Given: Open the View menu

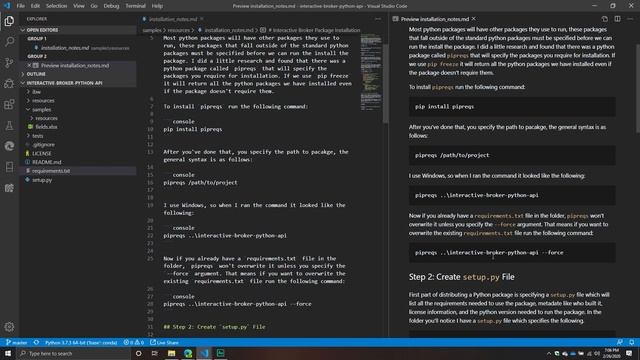Looking at the screenshot, I should [x=79, y=6].
